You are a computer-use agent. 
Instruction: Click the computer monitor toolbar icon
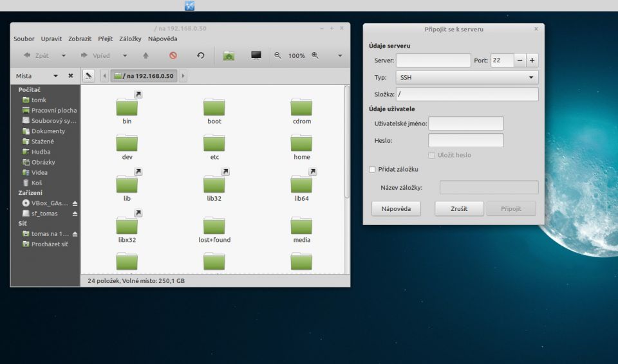256,55
